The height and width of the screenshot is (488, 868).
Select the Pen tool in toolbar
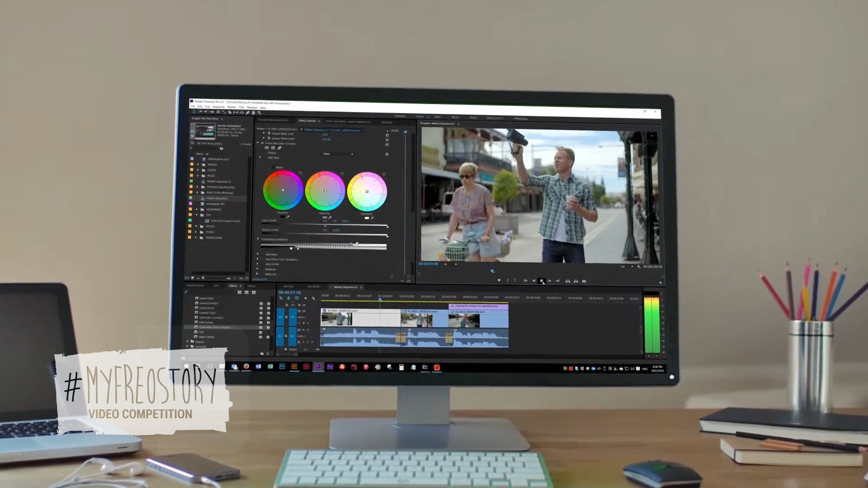(x=248, y=113)
